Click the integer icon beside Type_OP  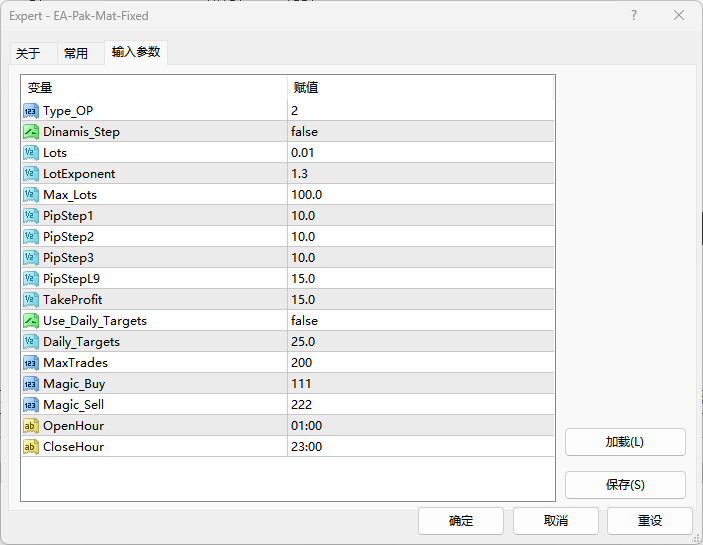31,111
